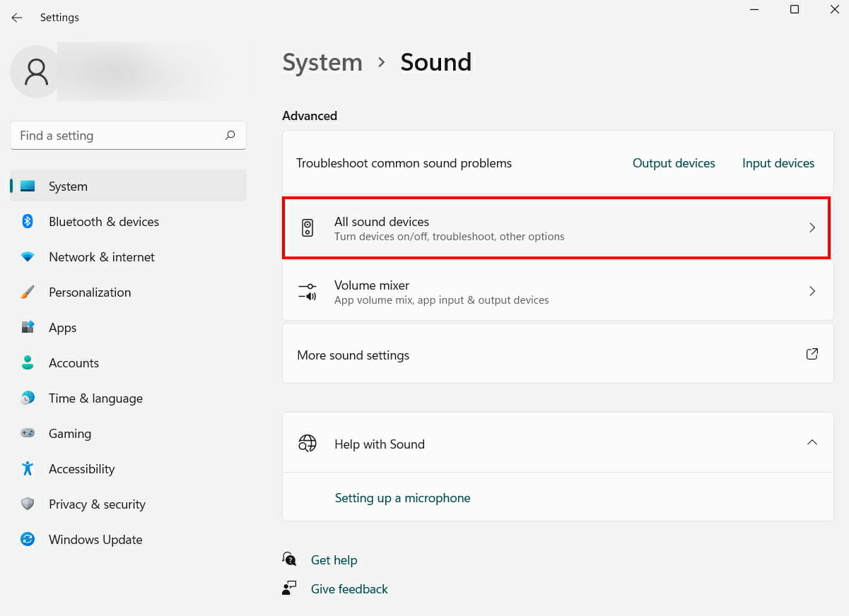
Task: Troubleshoot Output devices
Action: 674,163
